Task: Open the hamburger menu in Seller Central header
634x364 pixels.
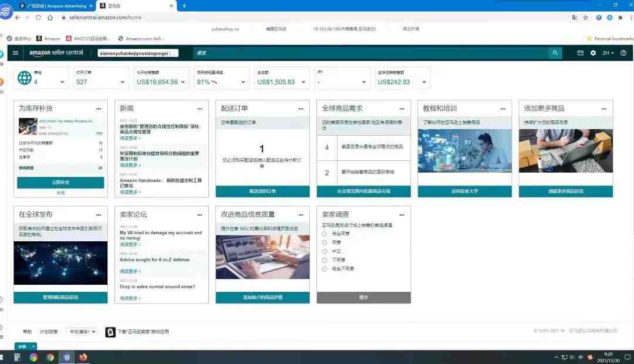Action: click(x=15, y=53)
